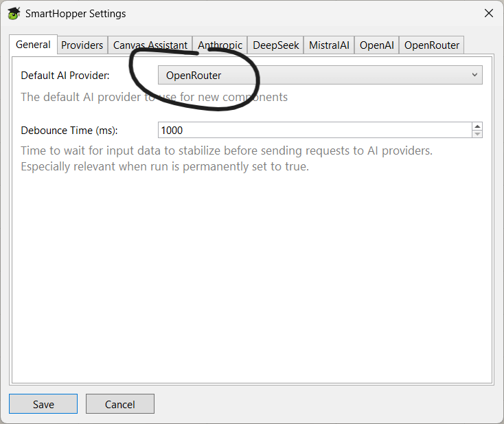Save the settings
This screenshot has height=424, width=504.
coord(43,404)
